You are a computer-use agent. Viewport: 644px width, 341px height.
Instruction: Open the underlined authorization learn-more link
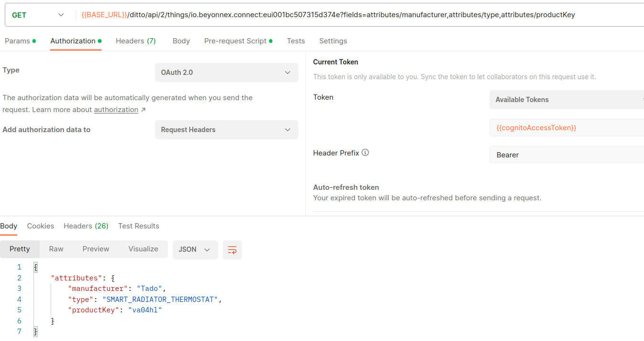[x=116, y=109]
